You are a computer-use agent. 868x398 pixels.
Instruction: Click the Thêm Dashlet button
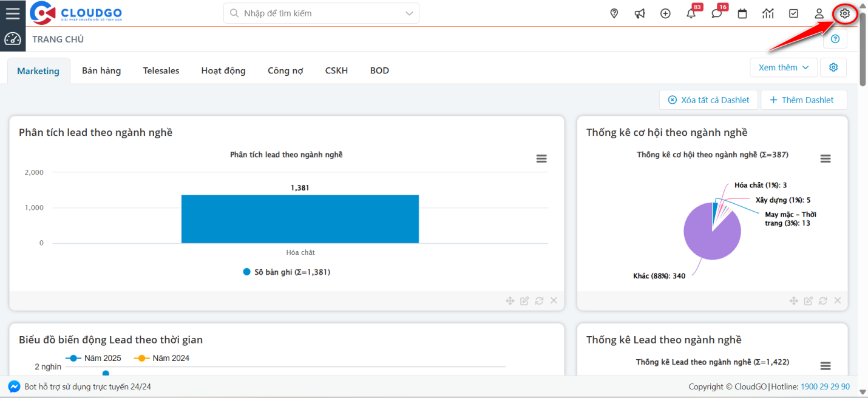804,100
